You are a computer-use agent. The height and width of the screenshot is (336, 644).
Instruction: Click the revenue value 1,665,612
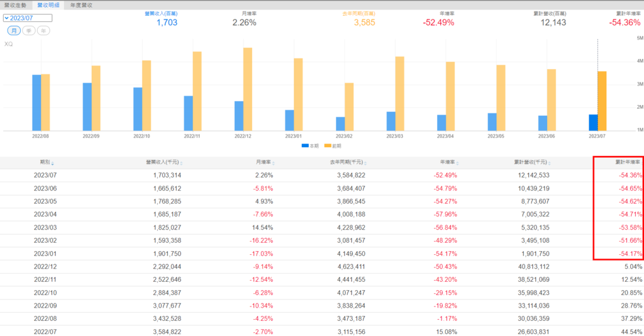click(x=167, y=188)
